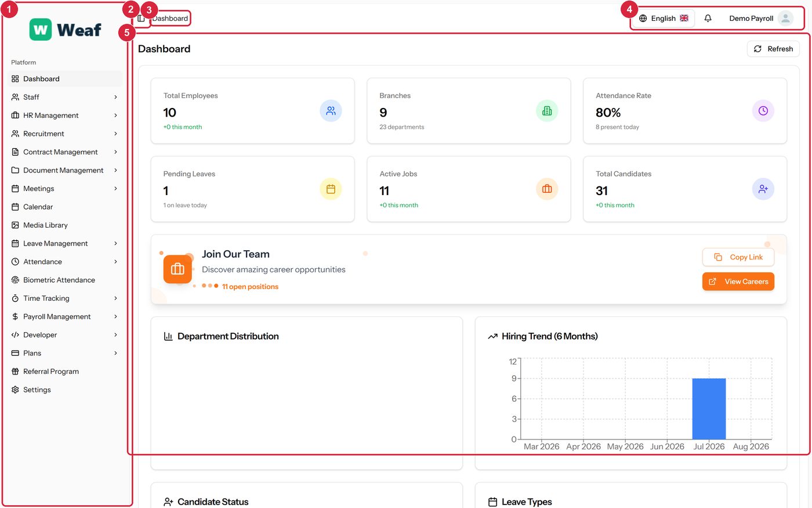Viewport: 812px width, 508px height.
Task: Click the "Total Candidates" card title
Action: (x=623, y=174)
